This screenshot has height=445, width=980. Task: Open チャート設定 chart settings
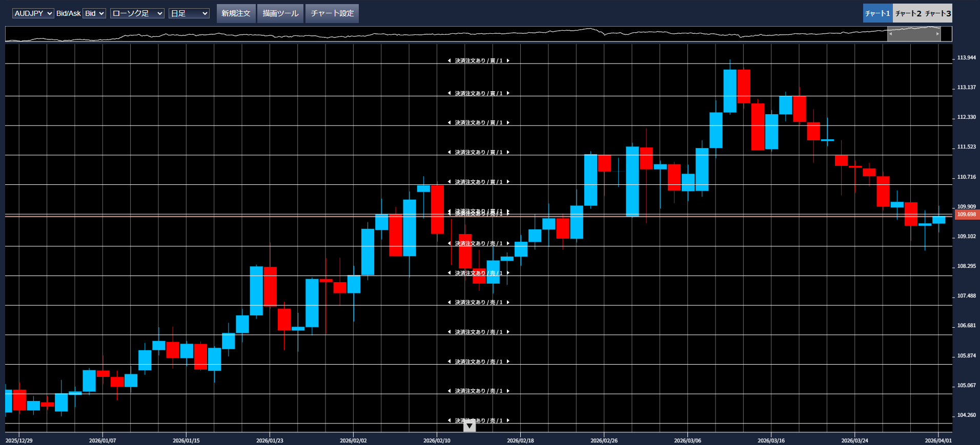click(332, 13)
